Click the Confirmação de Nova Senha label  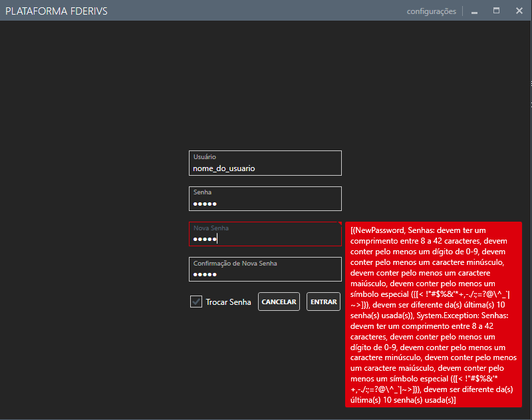pos(235,264)
